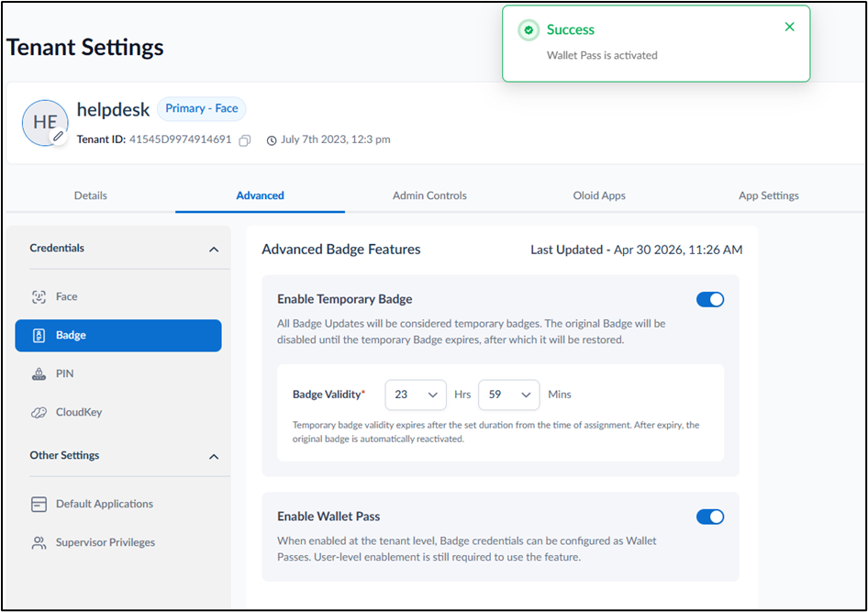
Task: Click the July 7th 2023, 12:3 pm timestamp
Action: (x=336, y=139)
